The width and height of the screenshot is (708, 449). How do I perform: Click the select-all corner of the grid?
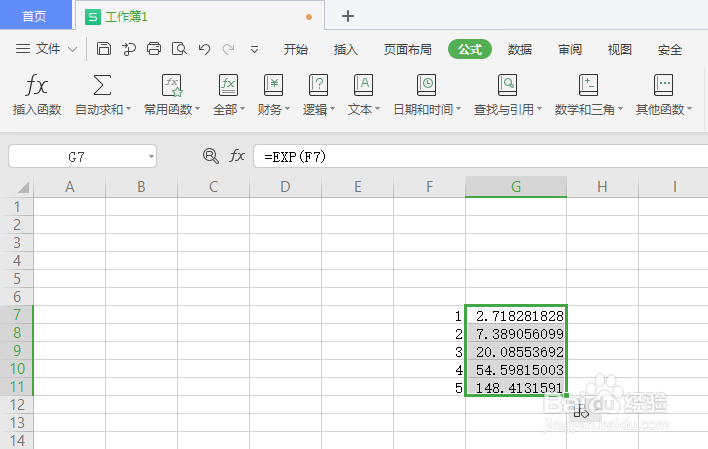(x=23, y=187)
